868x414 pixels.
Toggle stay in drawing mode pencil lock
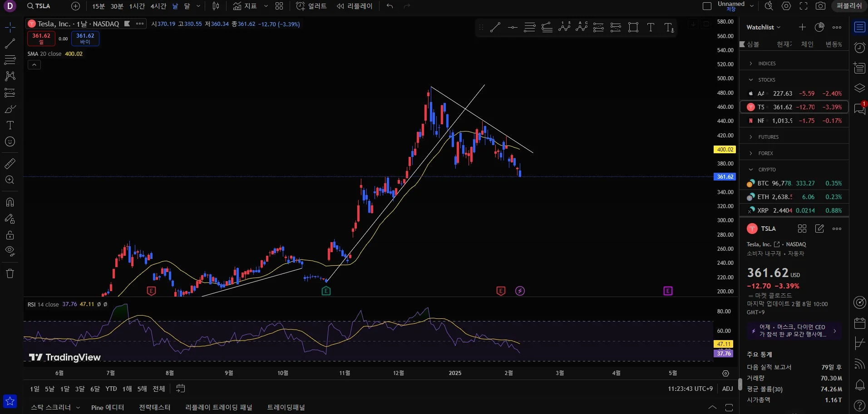[x=10, y=219]
